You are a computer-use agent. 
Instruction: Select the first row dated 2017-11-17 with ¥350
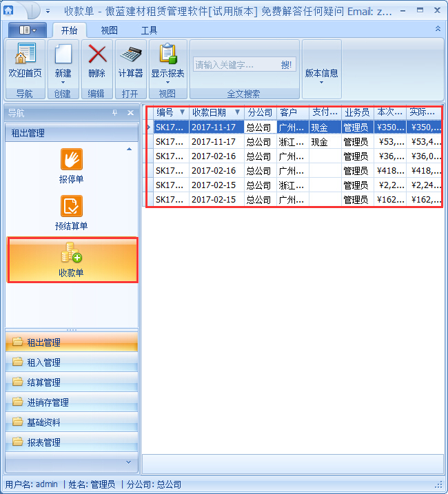point(297,127)
